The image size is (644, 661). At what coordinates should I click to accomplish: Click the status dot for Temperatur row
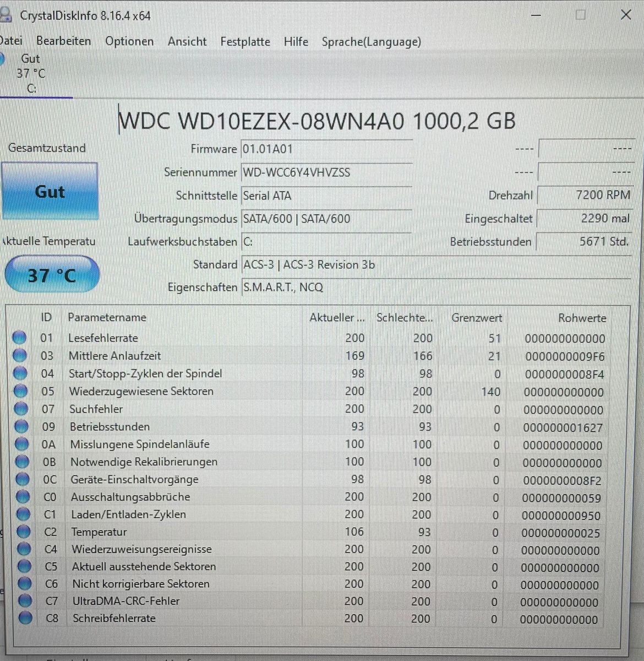(24, 532)
